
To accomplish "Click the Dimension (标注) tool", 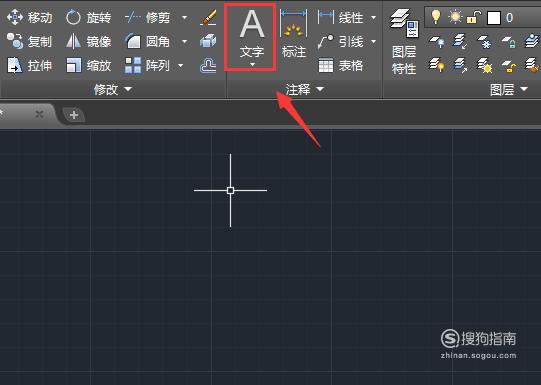I will coord(294,34).
